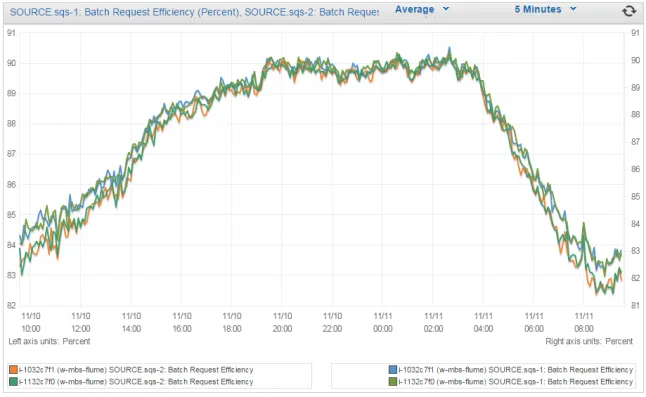Refresh the graph with the circular arrows icon
The width and height of the screenshot is (646, 397).
click(x=629, y=11)
